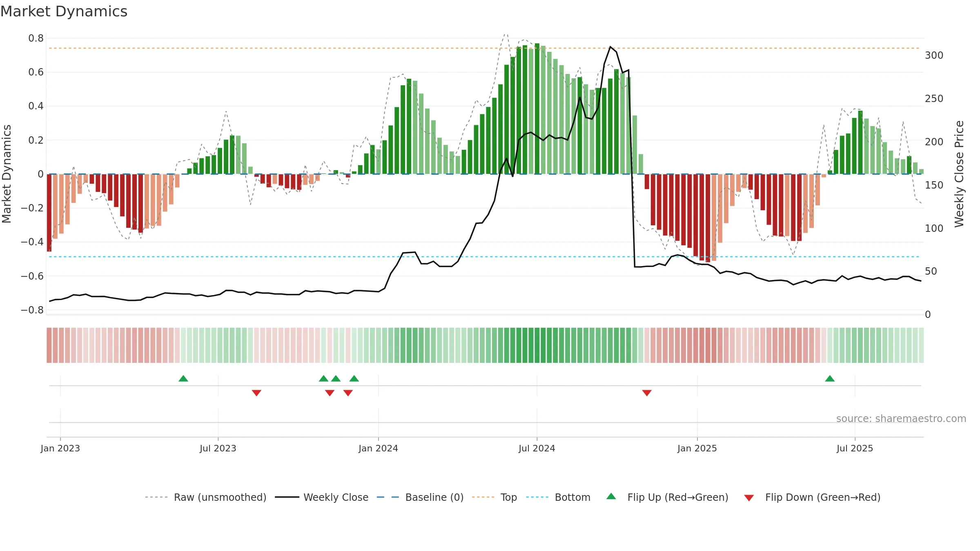Image resolution: width=980 pixels, height=551 pixels.
Task: Click the Jul 2025 axis label
Action: [855, 448]
